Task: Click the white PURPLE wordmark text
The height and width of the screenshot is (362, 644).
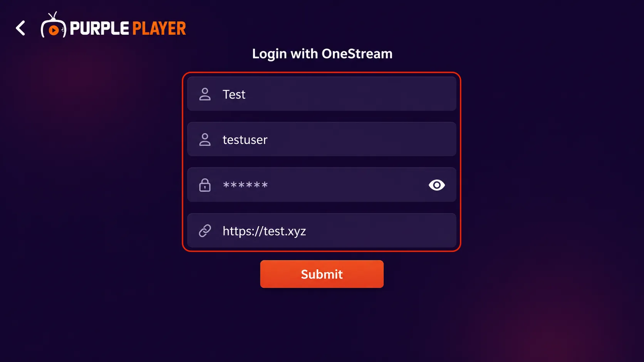Action: (x=99, y=28)
